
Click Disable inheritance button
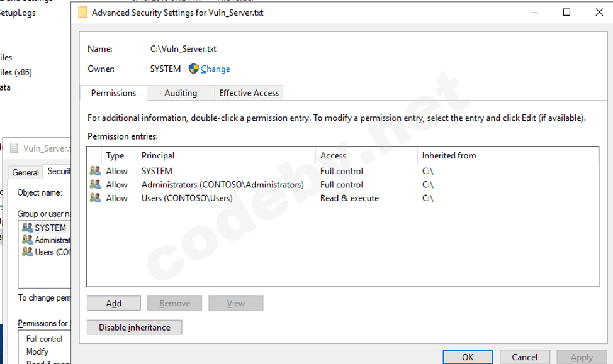pos(134,328)
